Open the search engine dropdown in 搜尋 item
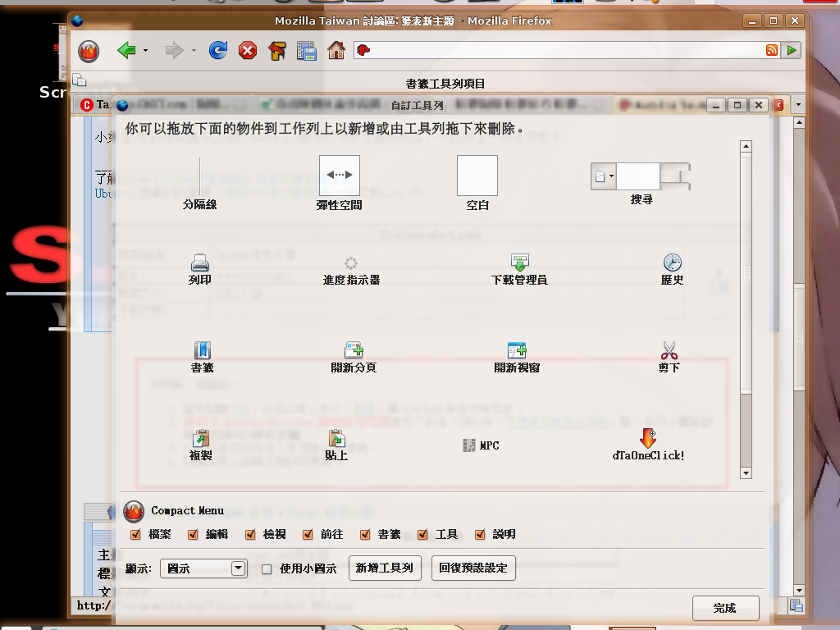Screen dimensions: 840x630 [x=603, y=176]
